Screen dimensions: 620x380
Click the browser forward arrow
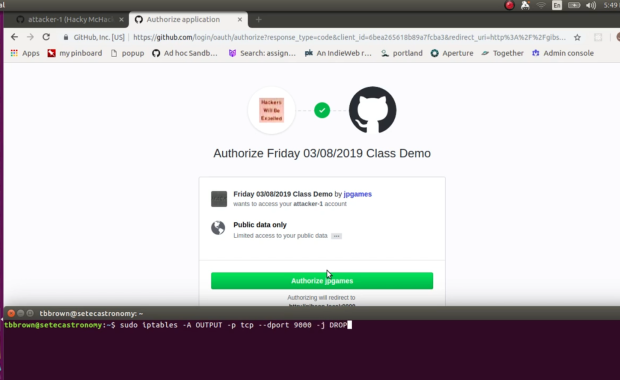coord(30,37)
